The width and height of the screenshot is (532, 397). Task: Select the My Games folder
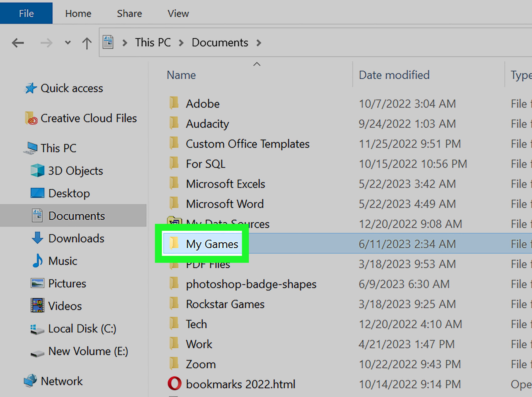[212, 244]
